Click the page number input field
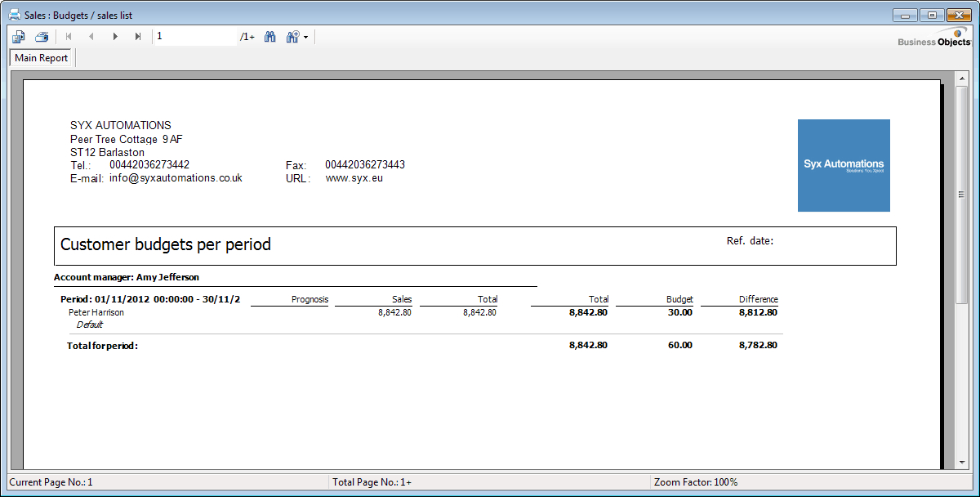Viewport: 980px width, 497px height. pos(194,37)
